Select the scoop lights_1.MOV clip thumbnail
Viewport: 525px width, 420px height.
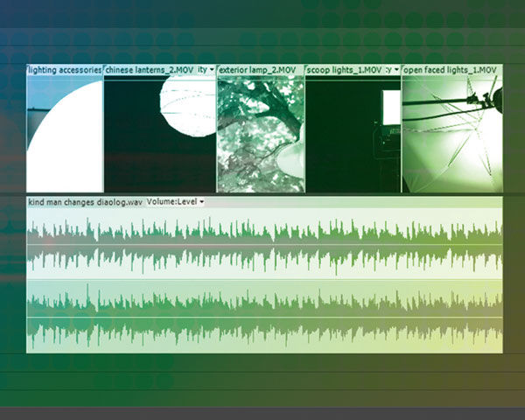click(353, 136)
